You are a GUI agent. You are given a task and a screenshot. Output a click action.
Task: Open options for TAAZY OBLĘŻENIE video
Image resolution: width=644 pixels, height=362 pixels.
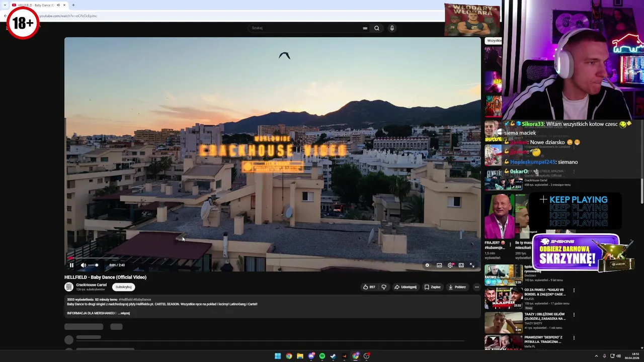pyautogui.click(x=574, y=315)
